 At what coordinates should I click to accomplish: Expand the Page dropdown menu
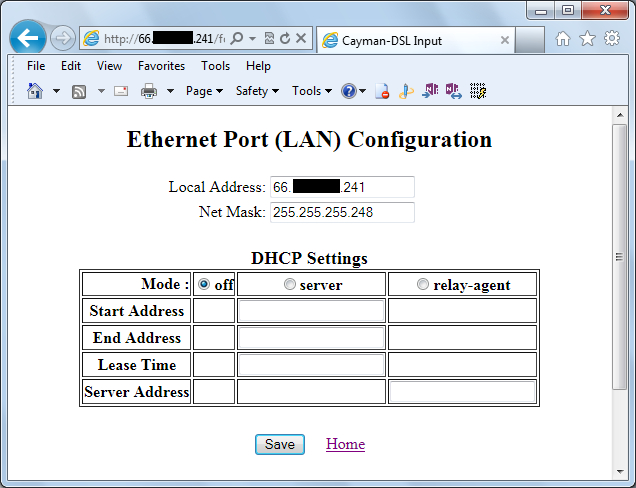tap(204, 91)
